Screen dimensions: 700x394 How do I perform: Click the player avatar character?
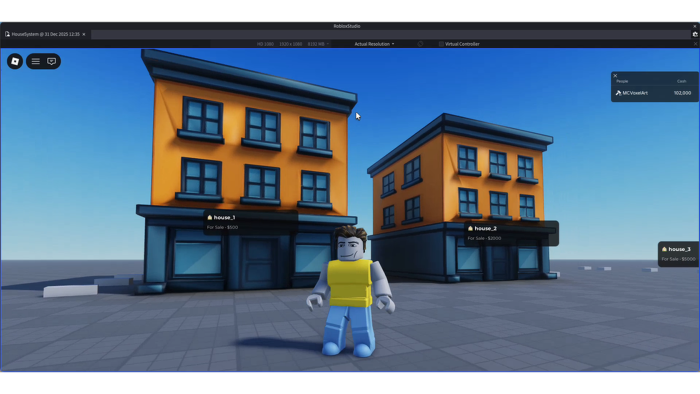(350, 290)
